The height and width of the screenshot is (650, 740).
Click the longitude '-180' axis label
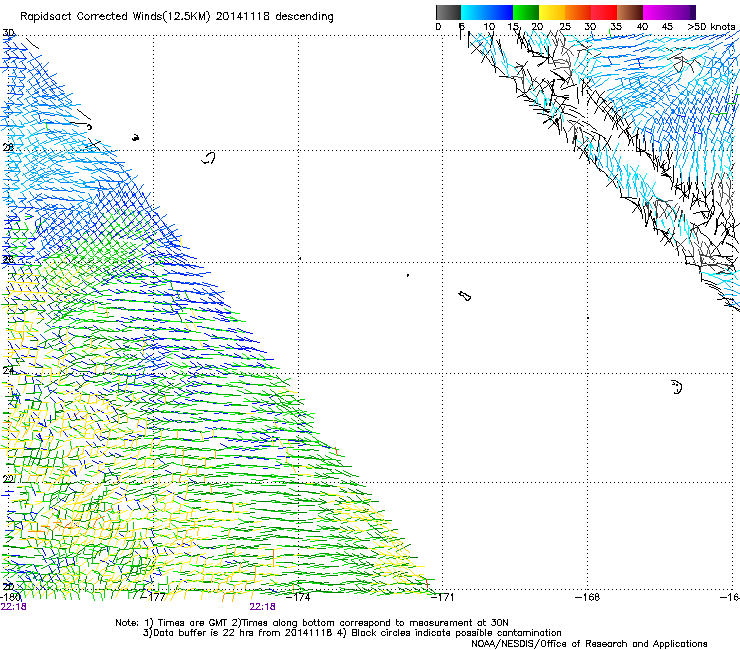(x=11, y=597)
